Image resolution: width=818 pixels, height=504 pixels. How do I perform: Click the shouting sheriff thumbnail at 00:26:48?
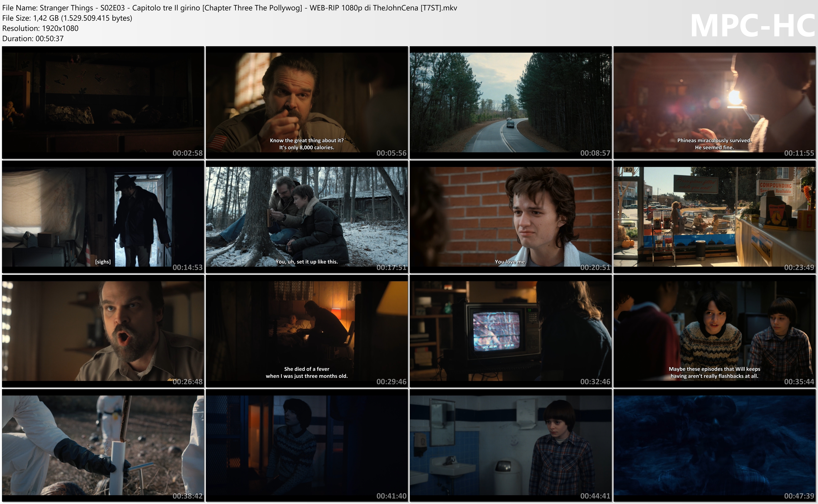click(103, 331)
